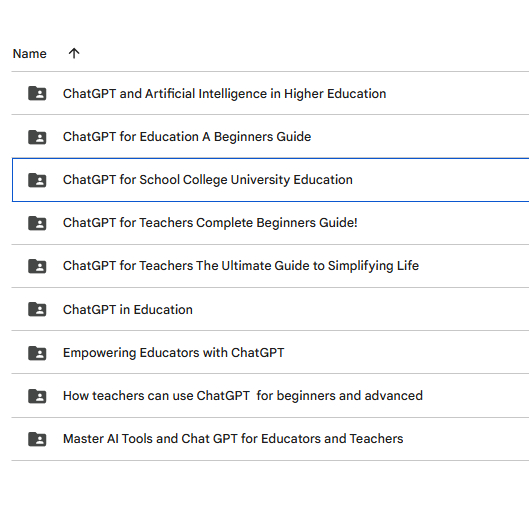Screen dimensions: 529x529
Task: Select folder icon for ChatGPT and Artificial Intelligence in Higher Education
Action: point(37,93)
